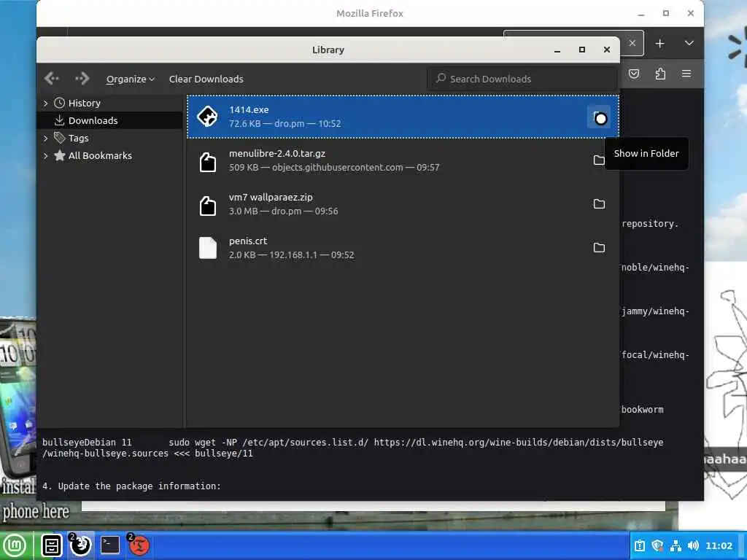The width and height of the screenshot is (747, 560).
Task: Click the Firefox taskbar icon
Action: click(80, 545)
